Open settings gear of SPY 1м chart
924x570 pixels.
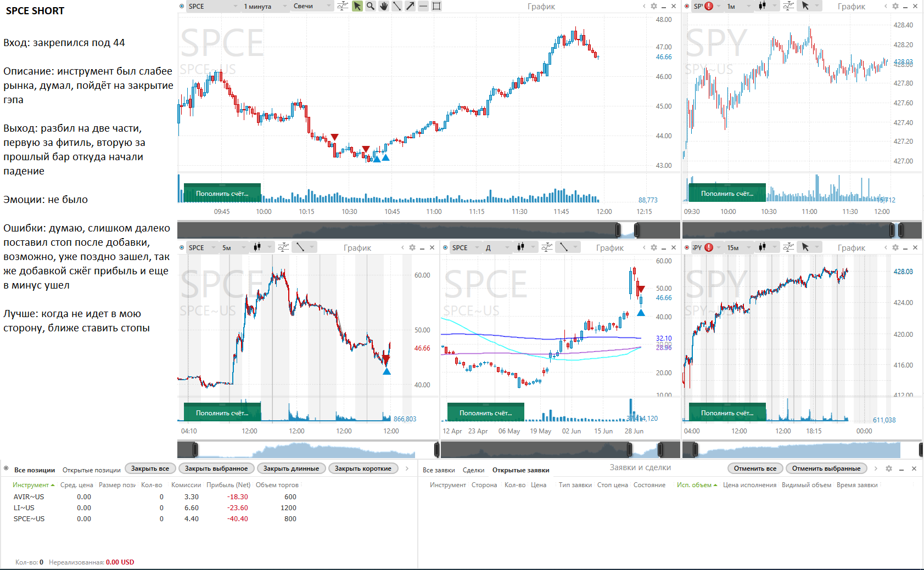click(x=895, y=6)
